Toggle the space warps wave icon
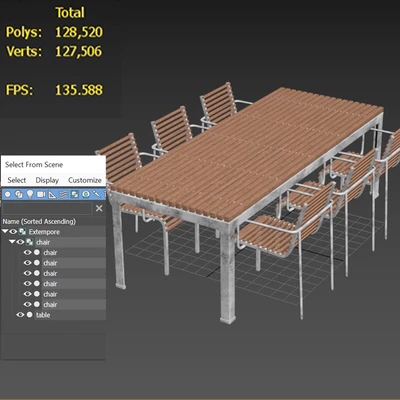Viewport: 400px width, 400px height. coord(64,194)
